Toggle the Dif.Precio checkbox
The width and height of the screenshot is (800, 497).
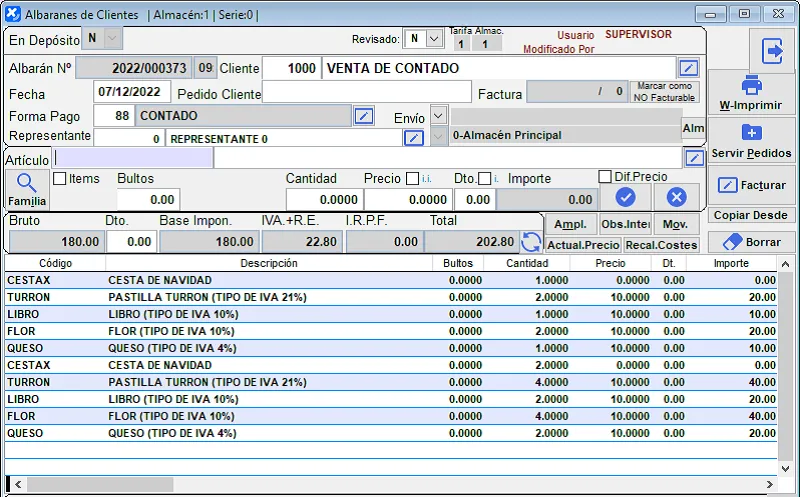click(x=605, y=177)
